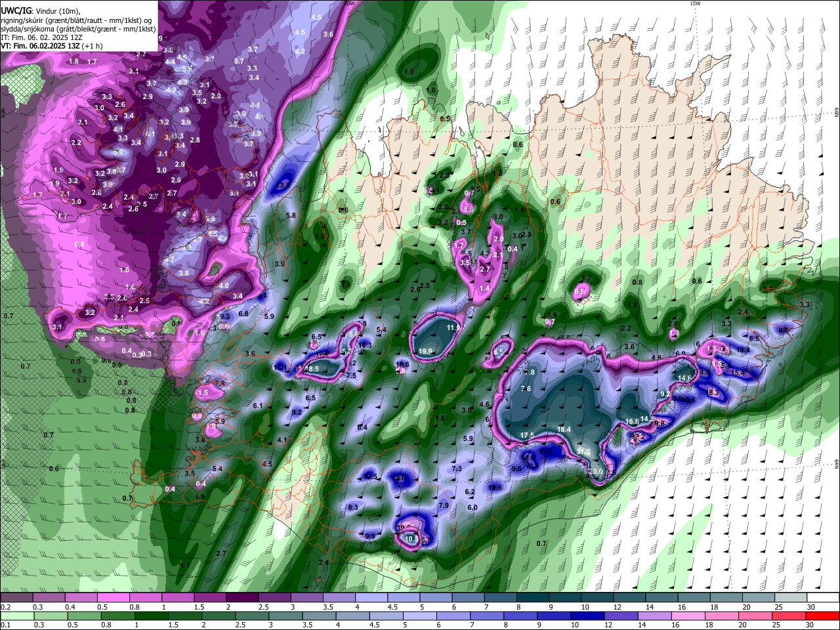Click the 7.3 precipitation value

click(457, 469)
